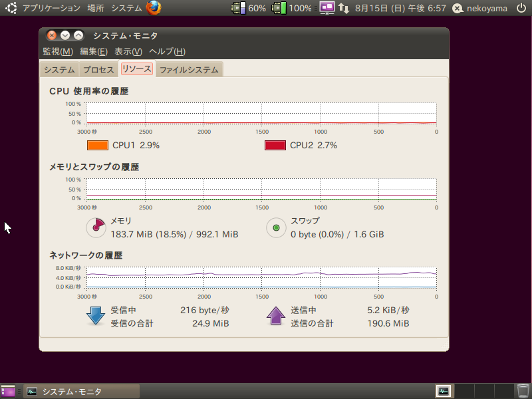Click the CPU usage history graph
Screen dimensions: 532x399
(261, 113)
